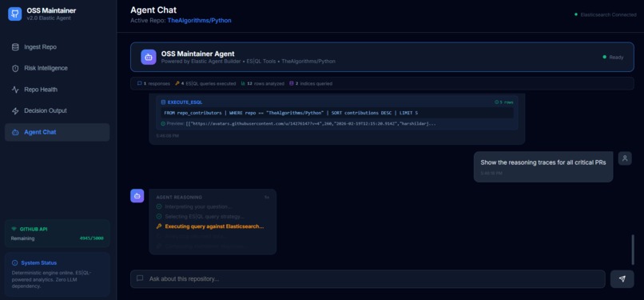Click the Agent Chat page title
This screenshot has width=644, height=300.
coord(153,10)
